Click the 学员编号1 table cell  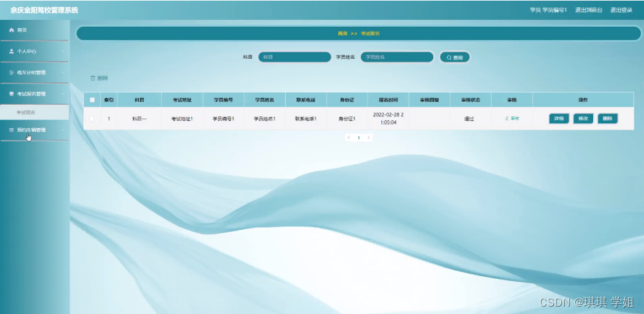(223, 119)
